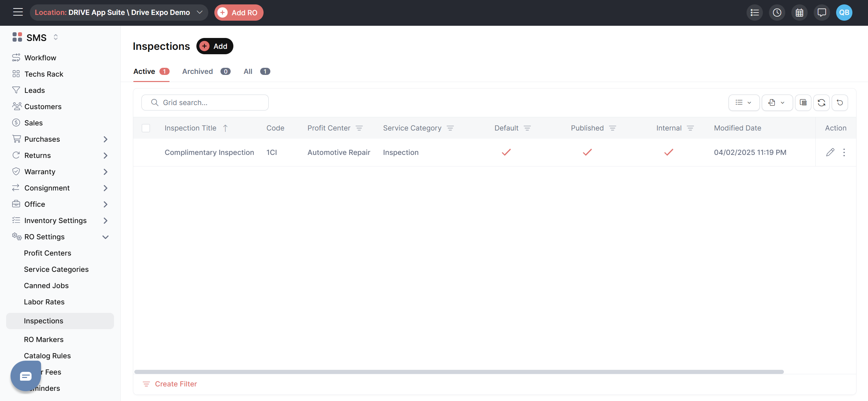Click the horizontal grid scrollbar
868x401 pixels.
point(459,372)
